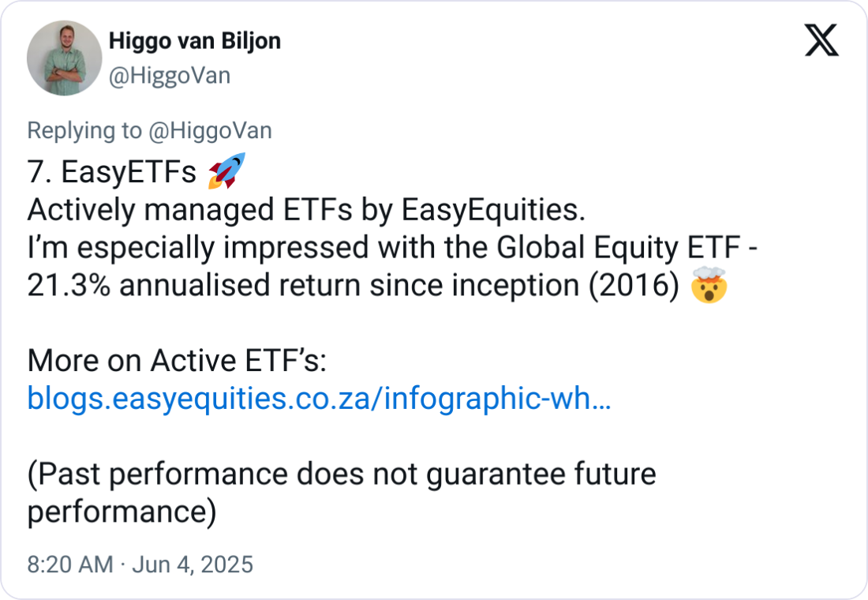Click the past performance disclaimer text
Screen dimensions: 868x600
pyautogui.click(x=341, y=474)
